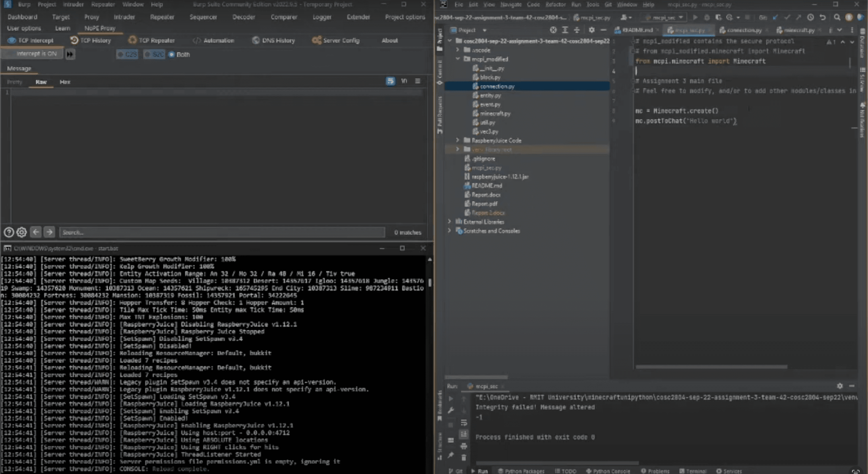Expand the RaspberryJuice Code folder
Viewport: 868px width, 474px height.
(x=457, y=140)
